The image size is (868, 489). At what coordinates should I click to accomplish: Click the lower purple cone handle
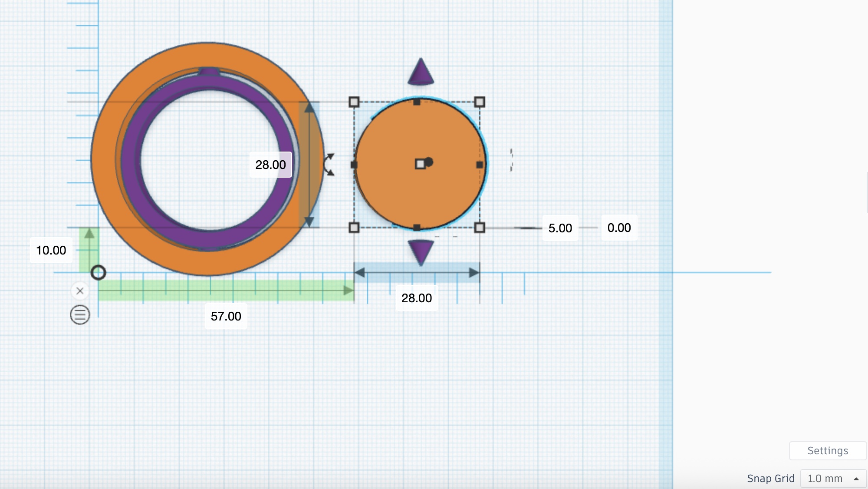(x=421, y=252)
